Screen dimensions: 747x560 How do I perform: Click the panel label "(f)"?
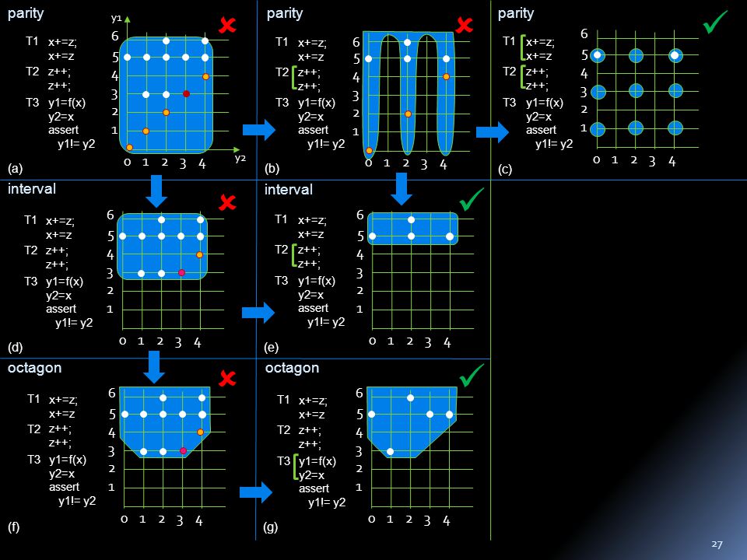pos(14,527)
